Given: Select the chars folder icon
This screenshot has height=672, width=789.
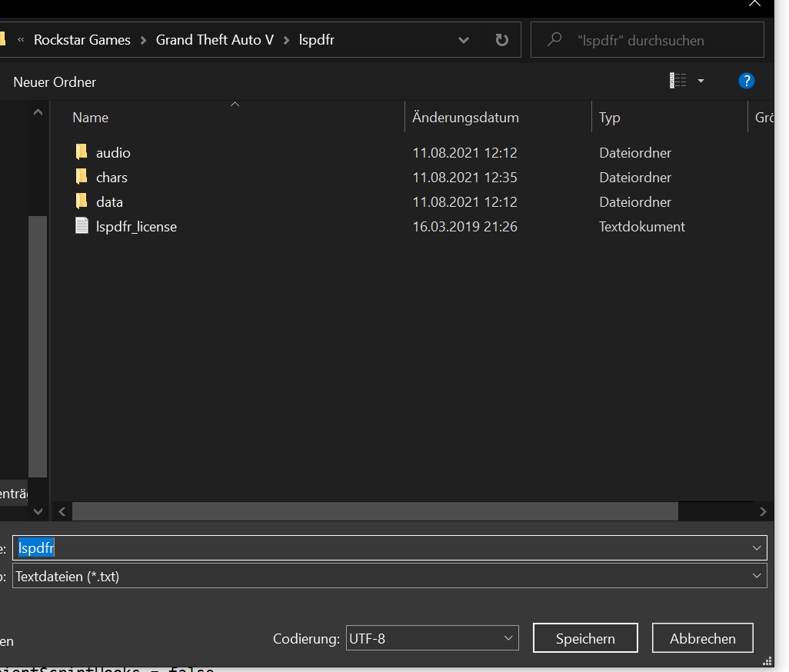Looking at the screenshot, I should [x=81, y=177].
